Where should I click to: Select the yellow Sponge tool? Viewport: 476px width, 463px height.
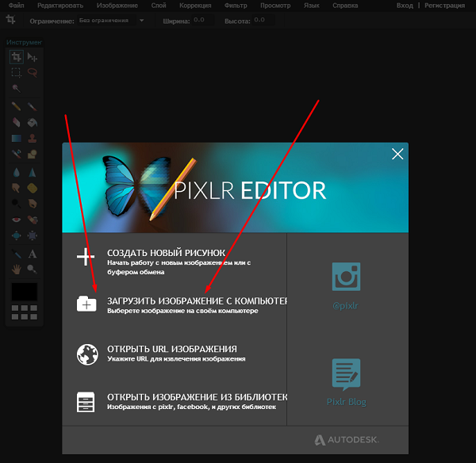33,188
